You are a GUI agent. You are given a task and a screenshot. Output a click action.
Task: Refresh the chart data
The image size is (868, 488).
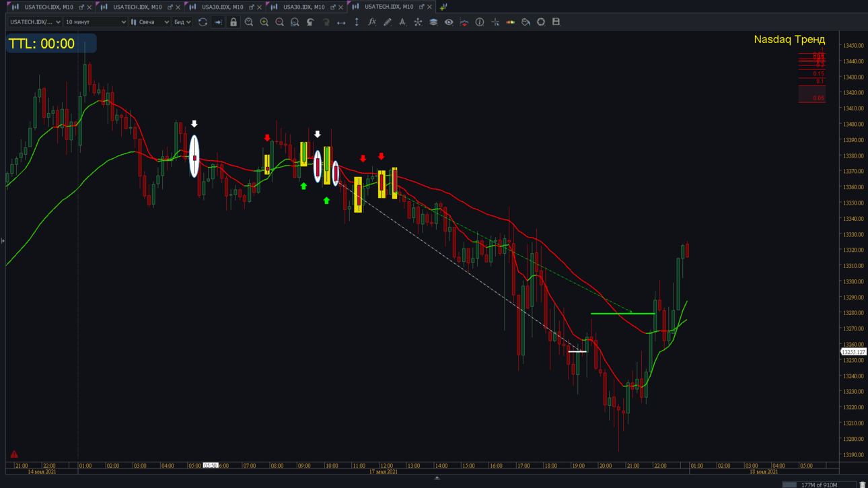[203, 22]
